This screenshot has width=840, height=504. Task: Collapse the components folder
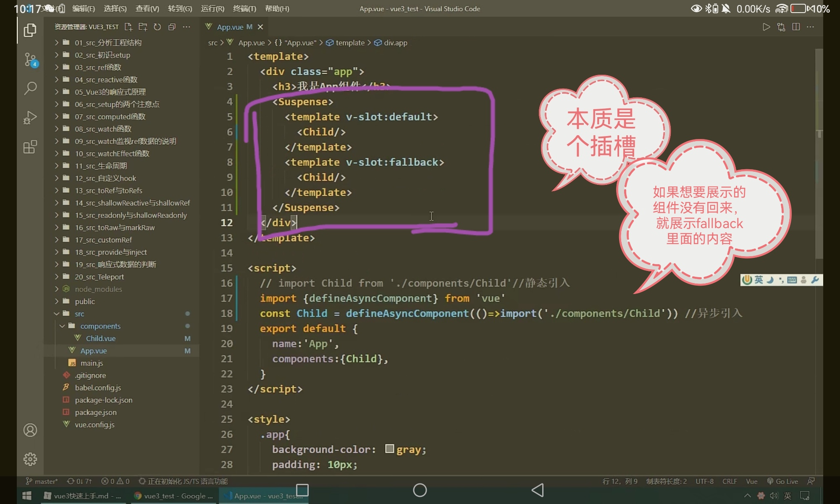coord(100,326)
